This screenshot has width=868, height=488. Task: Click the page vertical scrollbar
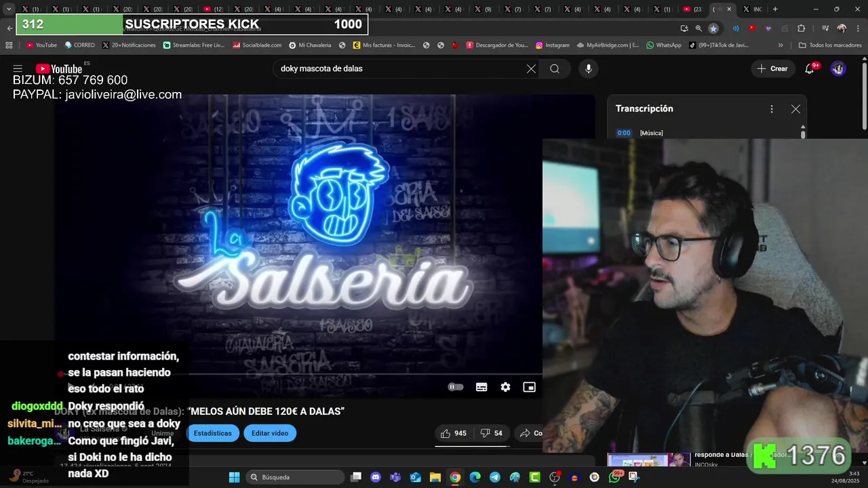pyautogui.click(x=864, y=95)
